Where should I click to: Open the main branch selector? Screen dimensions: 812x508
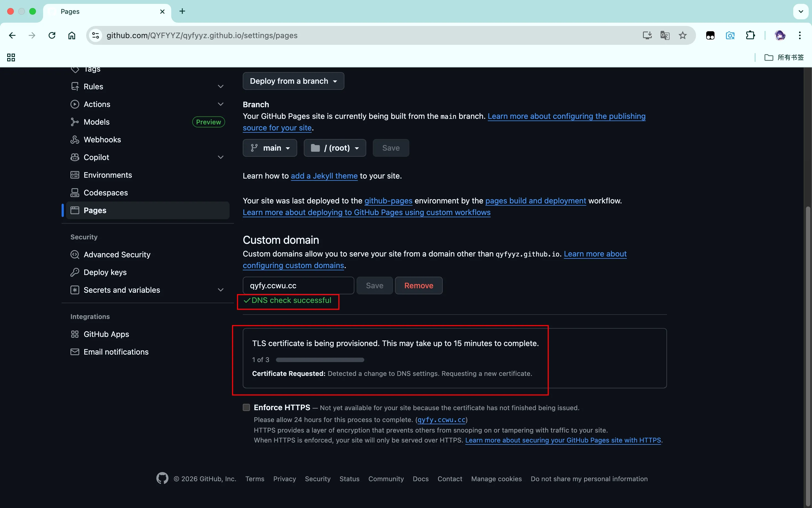pyautogui.click(x=270, y=148)
